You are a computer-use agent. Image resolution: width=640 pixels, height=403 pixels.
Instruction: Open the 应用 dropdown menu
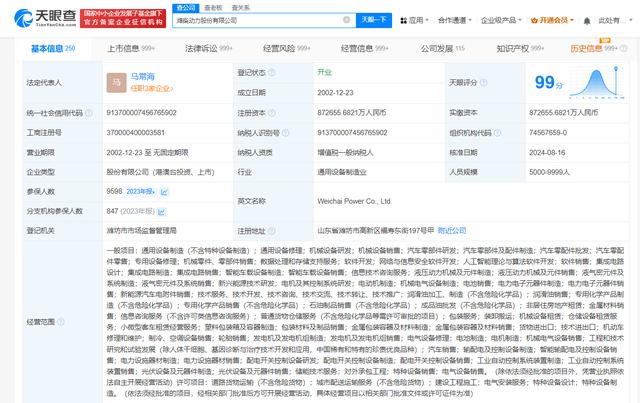coord(414,20)
